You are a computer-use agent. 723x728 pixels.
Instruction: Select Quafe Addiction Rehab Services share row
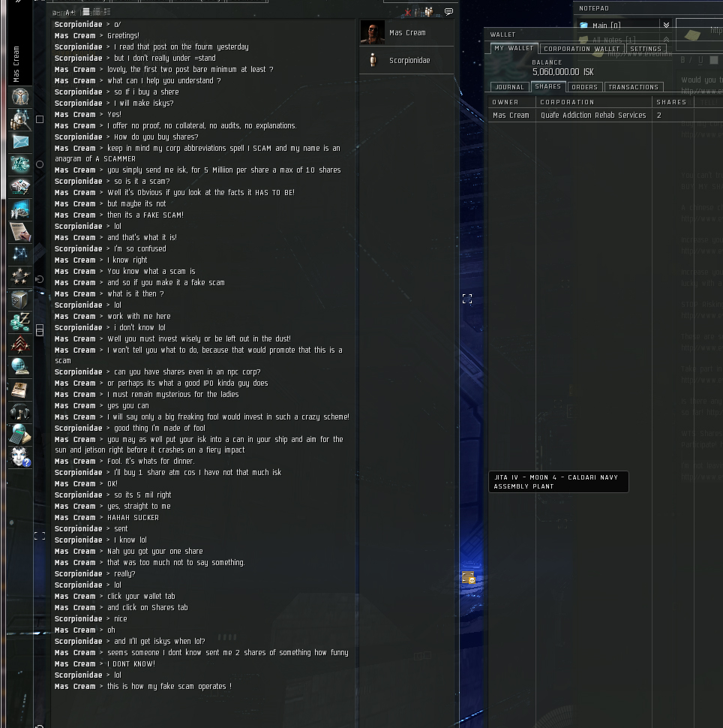tap(605, 115)
